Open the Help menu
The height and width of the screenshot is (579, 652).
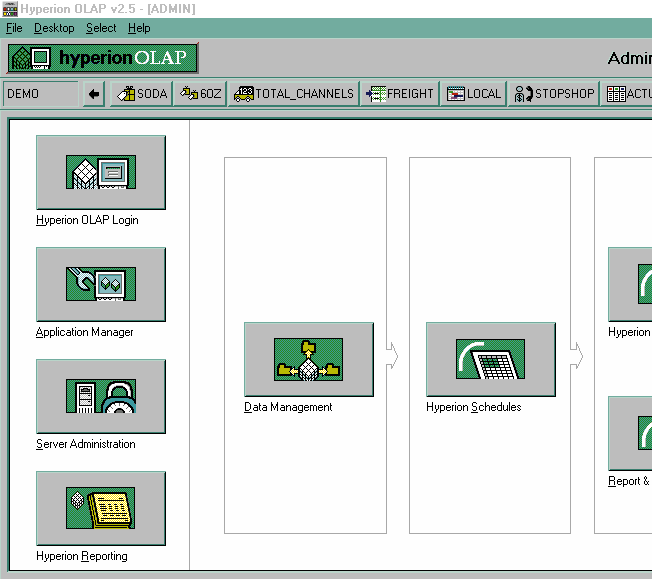coord(139,28)
